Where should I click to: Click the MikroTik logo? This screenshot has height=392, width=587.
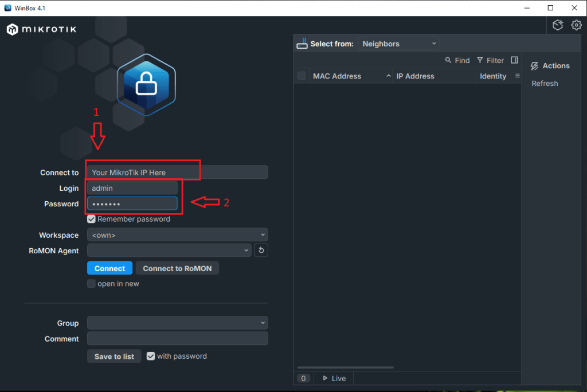(41, 29)
